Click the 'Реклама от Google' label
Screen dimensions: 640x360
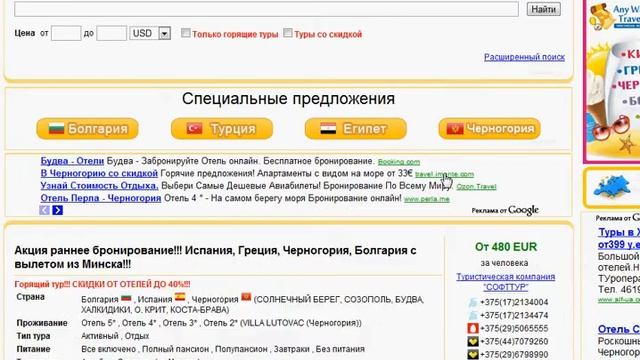tap(505, 210)
